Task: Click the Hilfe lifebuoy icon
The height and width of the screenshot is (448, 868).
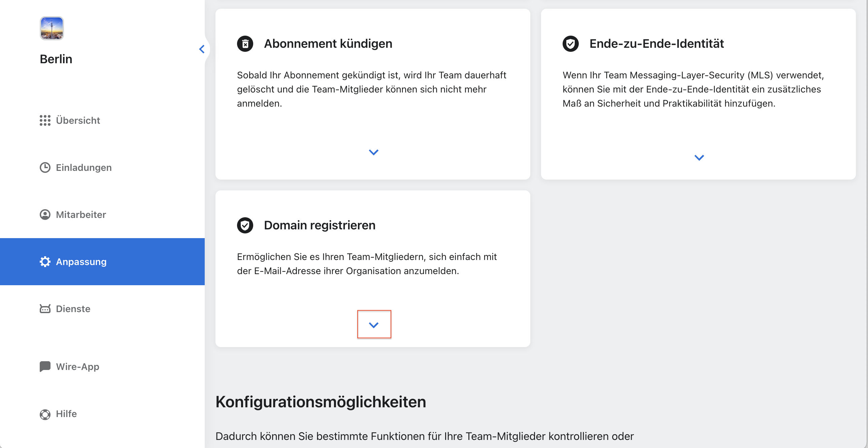Action: pos(45,414)
